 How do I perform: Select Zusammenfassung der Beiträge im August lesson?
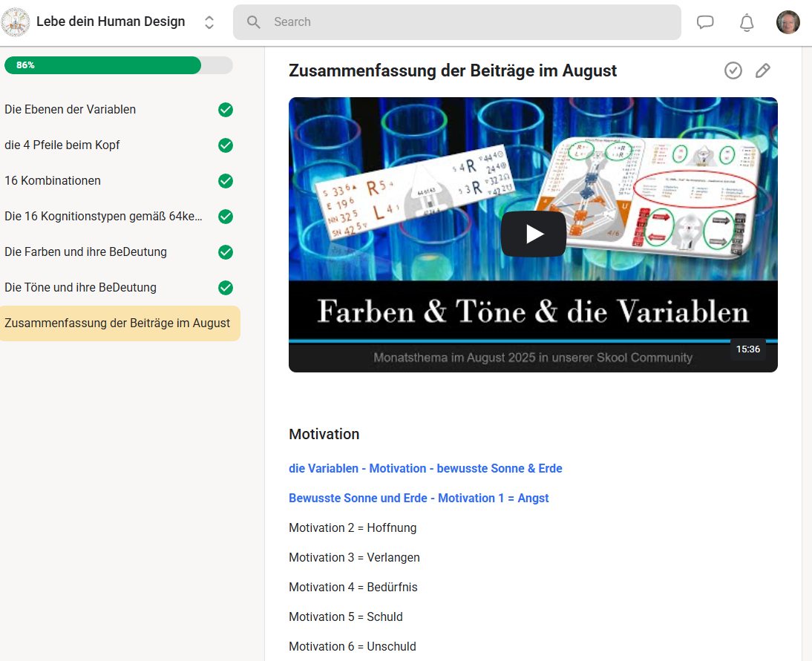click(x=117, y=323)
